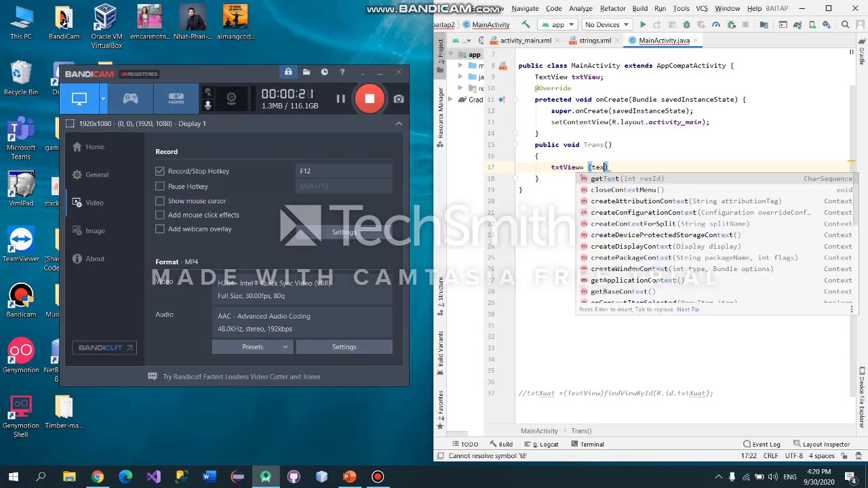Switch Bandicam to game recording mode

click(x=130, y=99)
